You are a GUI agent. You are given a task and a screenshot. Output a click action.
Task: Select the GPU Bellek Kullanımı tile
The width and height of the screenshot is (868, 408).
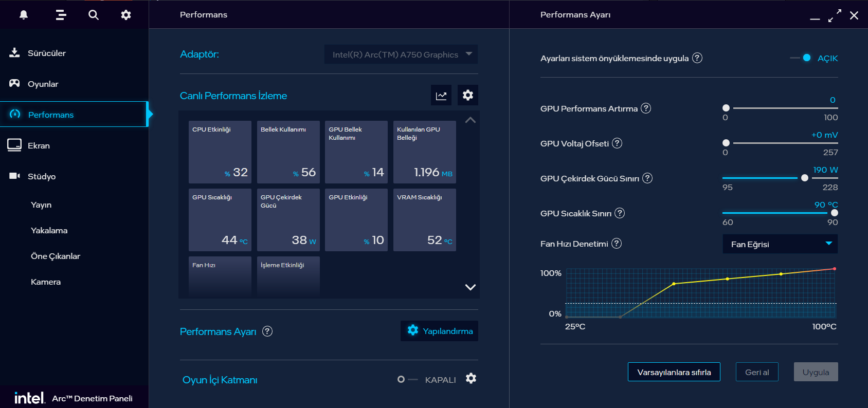(356, 152)
